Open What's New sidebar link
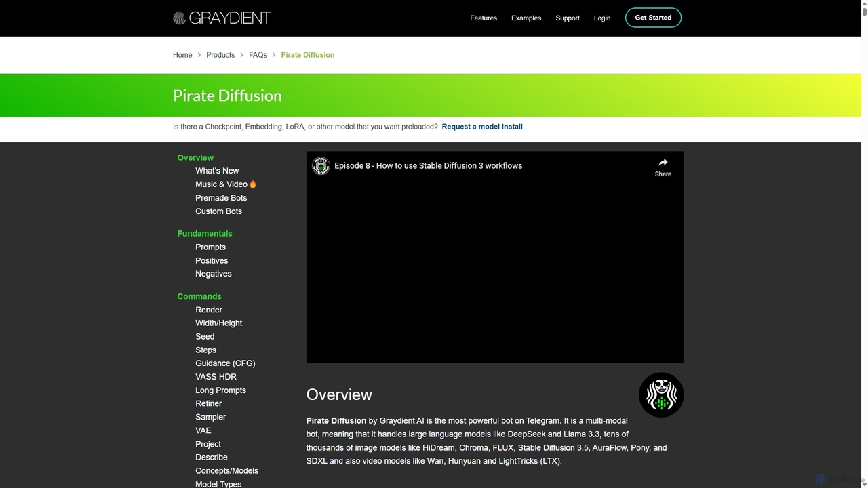 coord(217,171)
